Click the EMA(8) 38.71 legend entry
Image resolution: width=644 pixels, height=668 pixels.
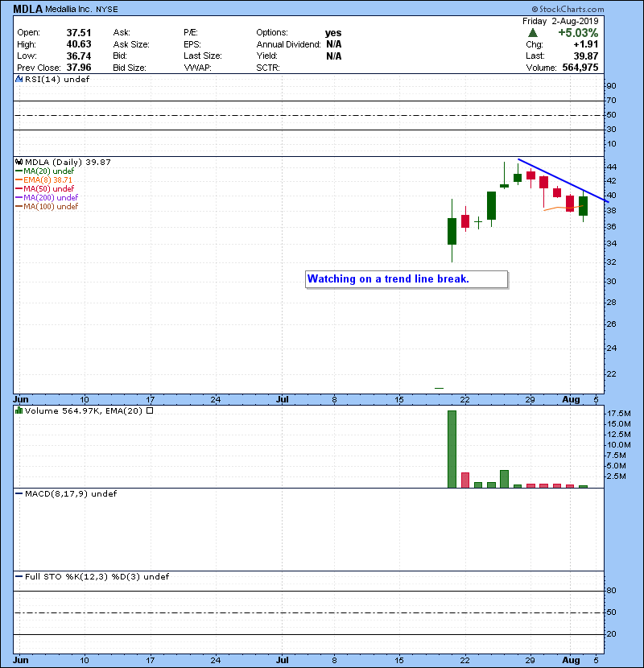pos(47,180)
